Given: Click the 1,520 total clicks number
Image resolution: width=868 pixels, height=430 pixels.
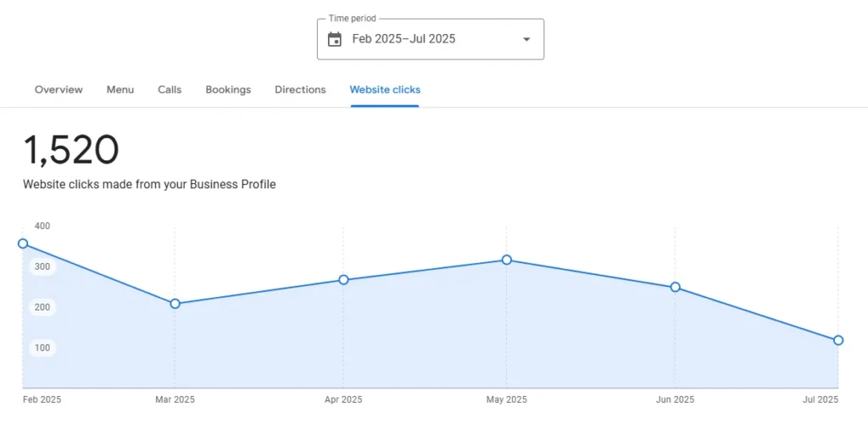Looking at the screenshot, I should [x=71, y=151].
